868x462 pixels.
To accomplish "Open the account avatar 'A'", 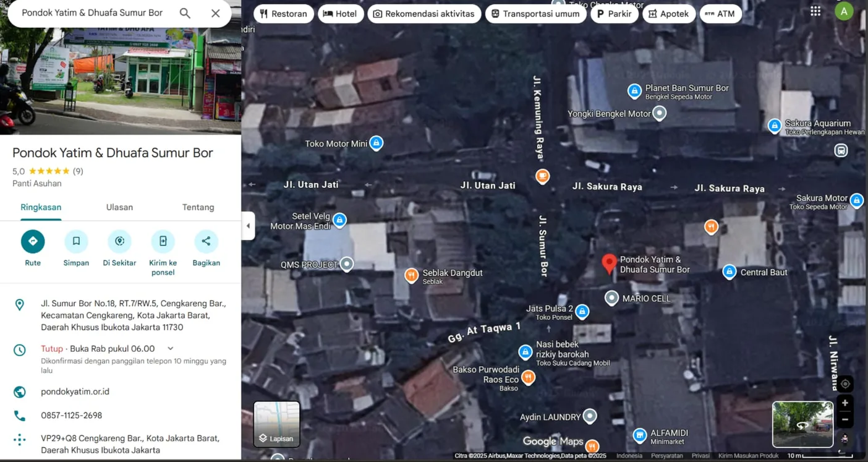I will point(844,11).
